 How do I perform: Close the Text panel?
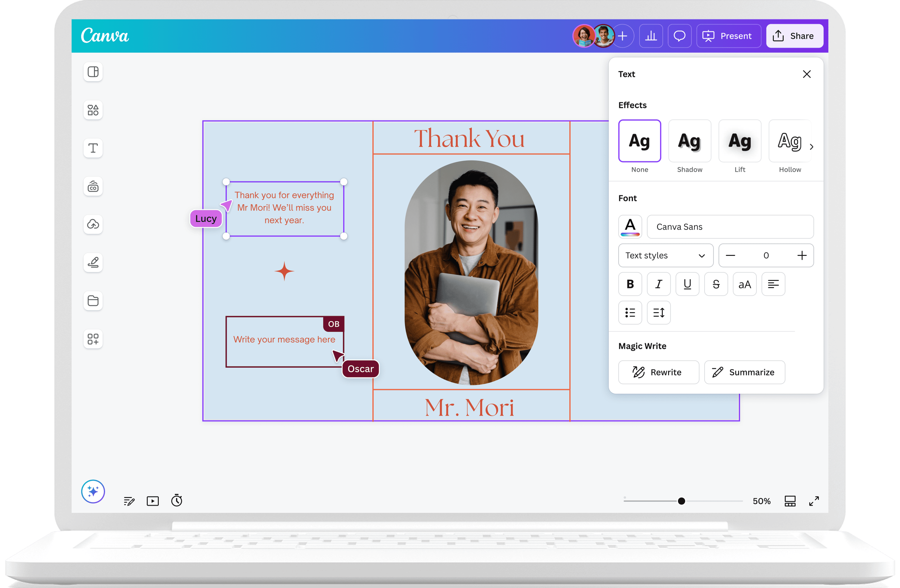(806, 74)
